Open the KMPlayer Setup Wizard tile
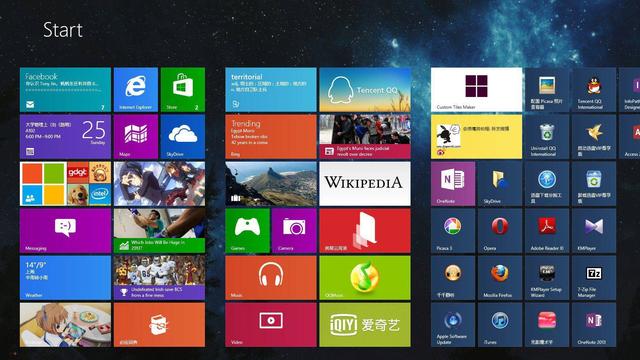Screen dimensions: 640x360 [x=547, y=278]
